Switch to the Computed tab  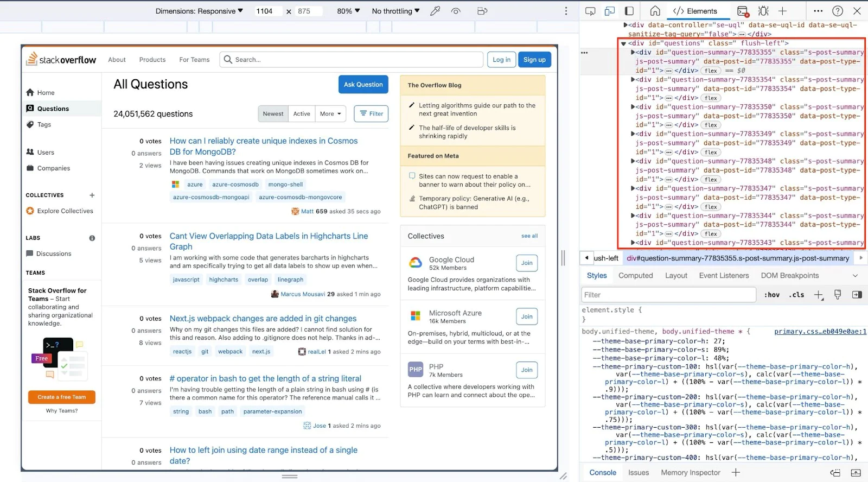pos(636,276)
